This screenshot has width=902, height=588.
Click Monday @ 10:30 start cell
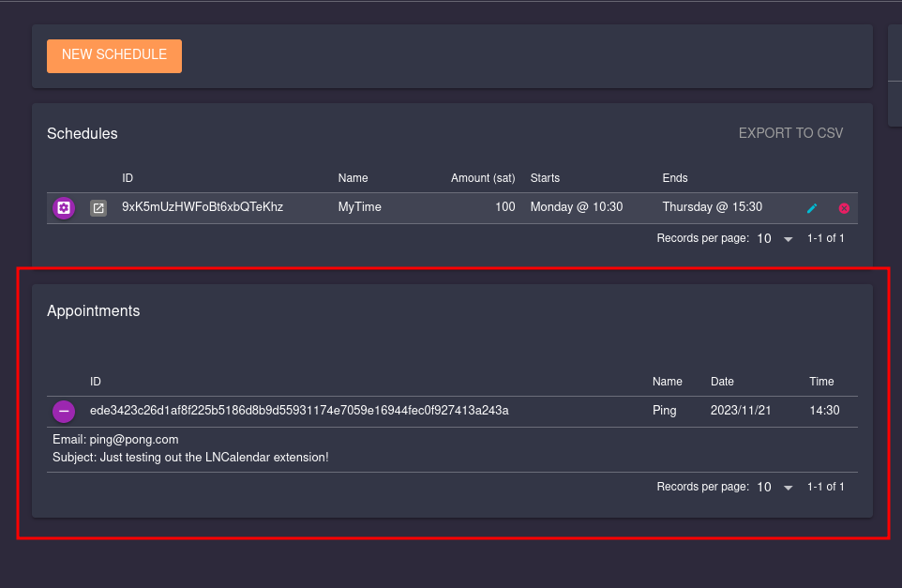pyautogui.click(x=577, y=207)
